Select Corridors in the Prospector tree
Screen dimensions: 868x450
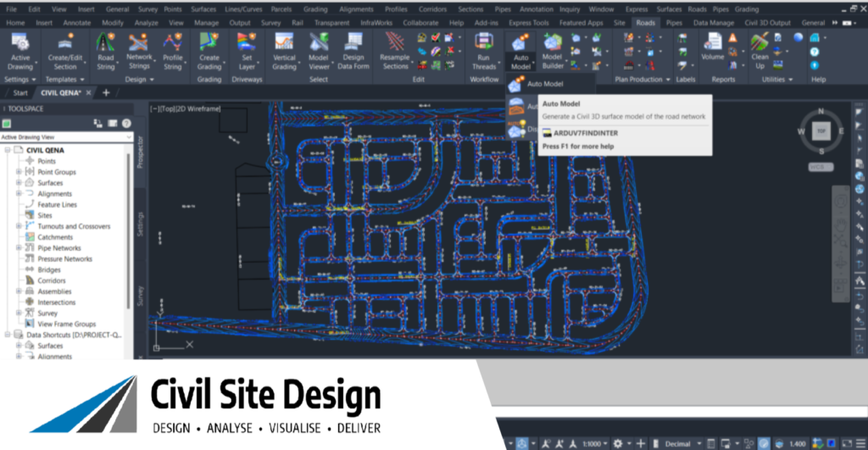point(52,280)
